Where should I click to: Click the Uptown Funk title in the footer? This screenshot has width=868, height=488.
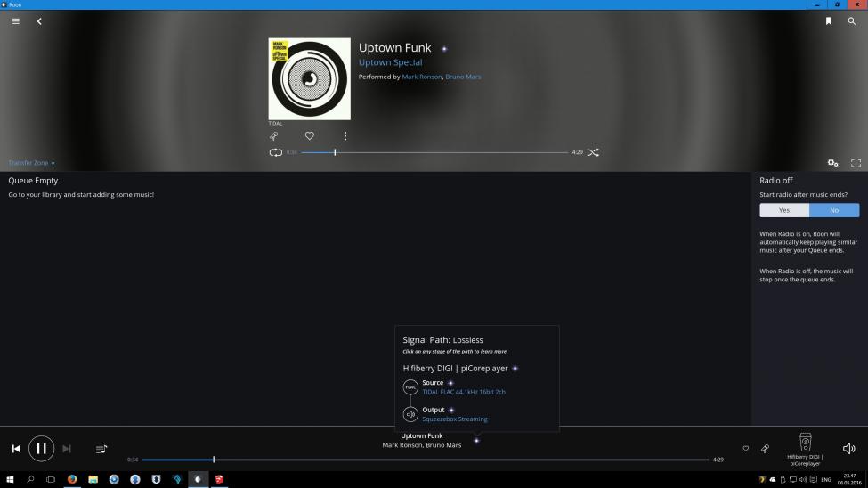tap(422, 436)
